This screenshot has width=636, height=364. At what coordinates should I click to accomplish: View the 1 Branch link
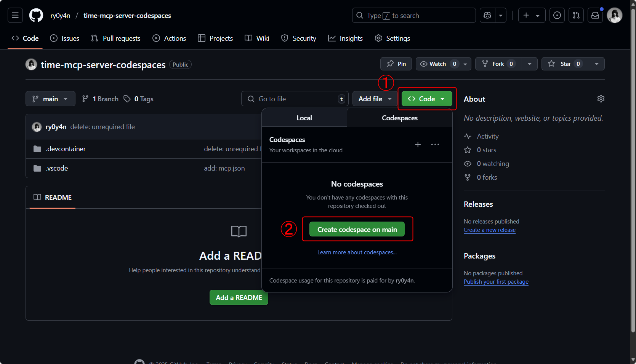100,99
